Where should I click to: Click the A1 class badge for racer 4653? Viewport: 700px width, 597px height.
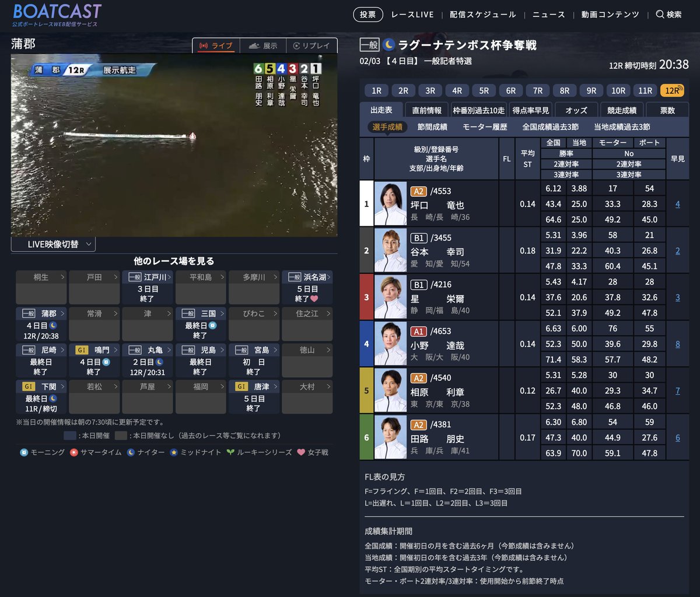coord(419,331)
